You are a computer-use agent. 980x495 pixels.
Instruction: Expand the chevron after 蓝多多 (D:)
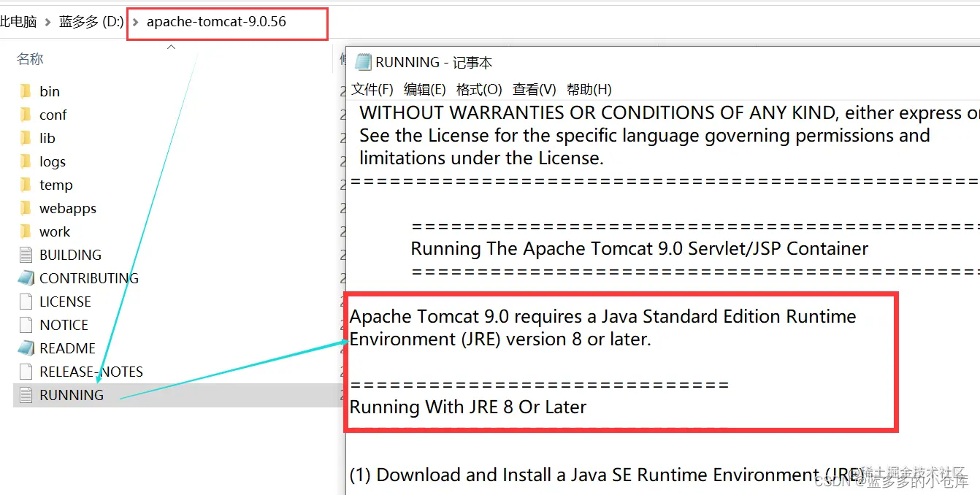pos(135,22)
